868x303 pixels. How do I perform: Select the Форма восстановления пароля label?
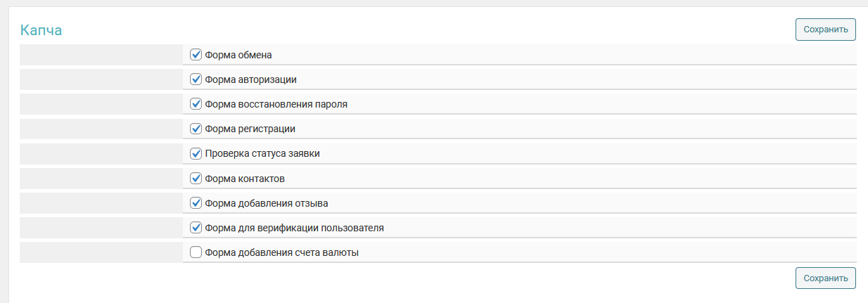click(276, 104)
